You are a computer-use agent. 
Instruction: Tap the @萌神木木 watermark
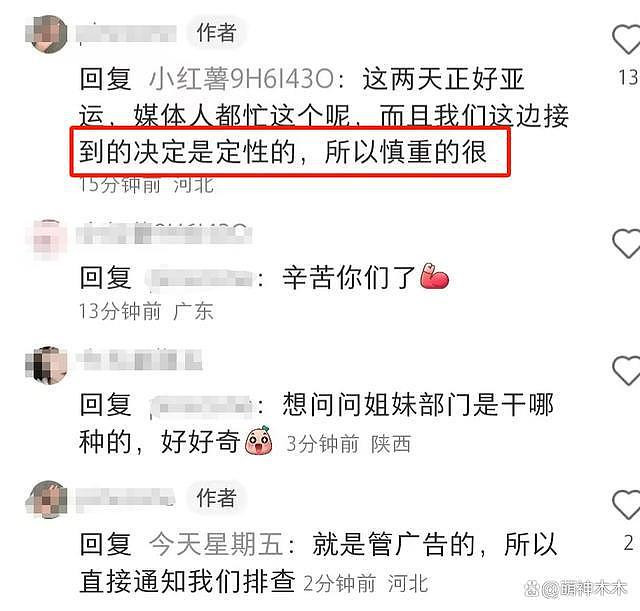[x=576, y=588]
